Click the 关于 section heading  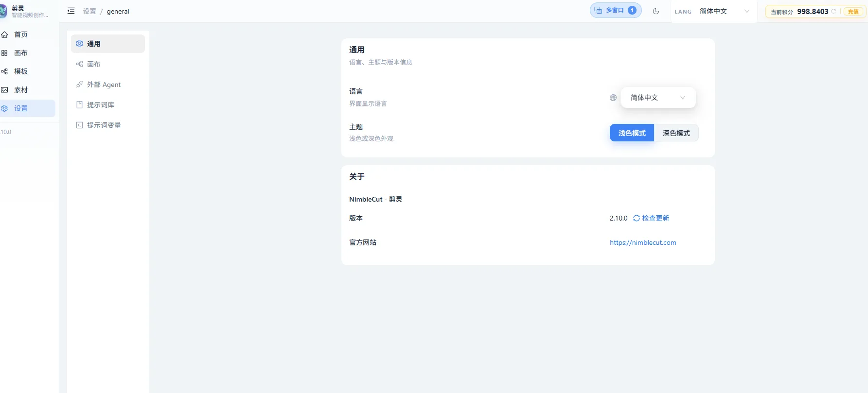(x=356, y=176)
